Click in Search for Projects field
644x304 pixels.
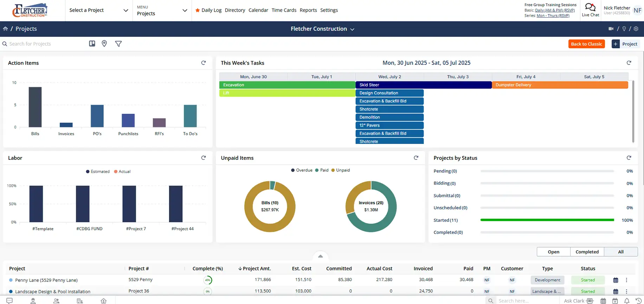[x=44, y=44]
